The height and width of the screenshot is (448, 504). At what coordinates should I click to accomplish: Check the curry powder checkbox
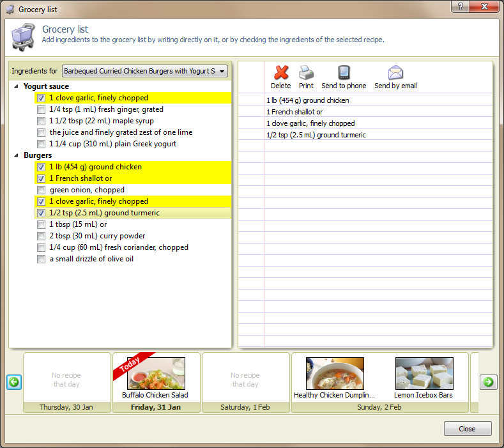point(41,236)
